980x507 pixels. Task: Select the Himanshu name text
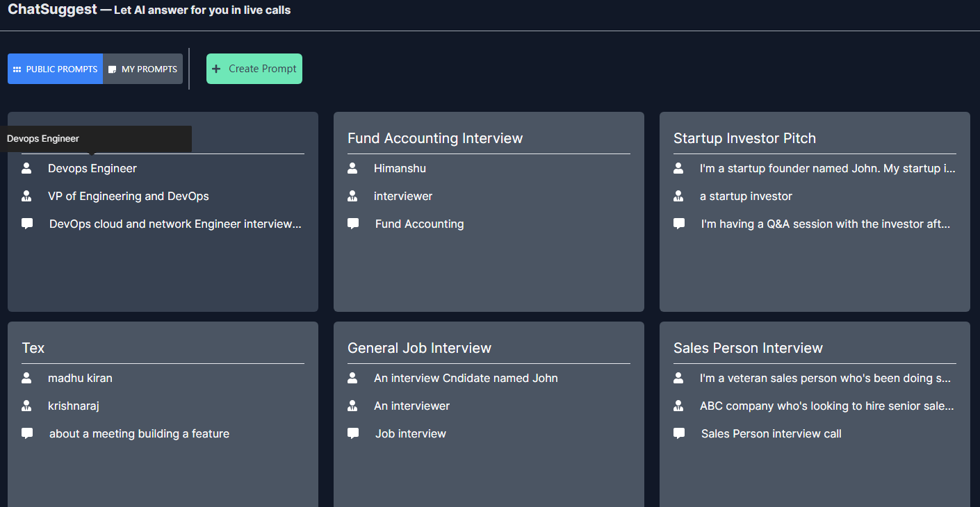[x=400, y=168]
